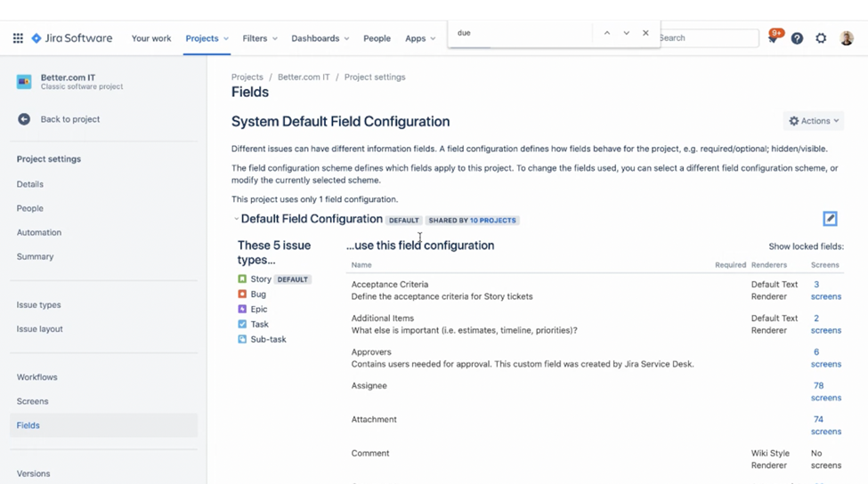Click the Epic issue type label
The width and height of the screenshot is (868, 484).
[258, 309]
